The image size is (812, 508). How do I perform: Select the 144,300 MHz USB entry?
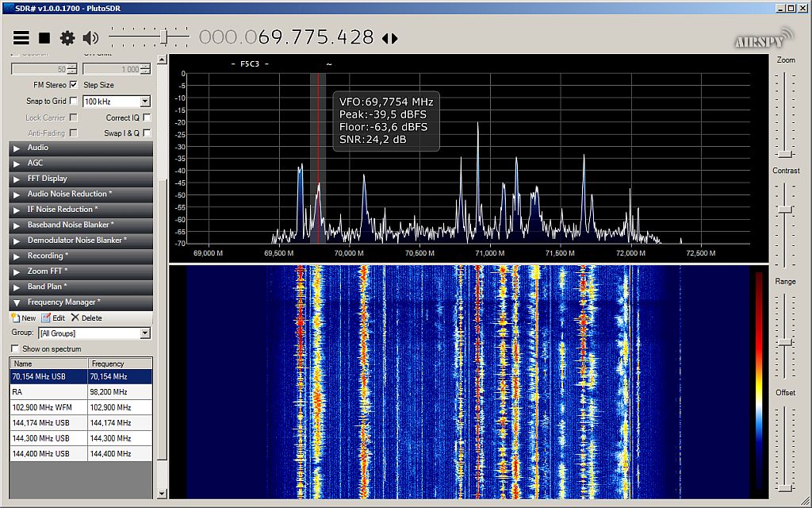81,438
